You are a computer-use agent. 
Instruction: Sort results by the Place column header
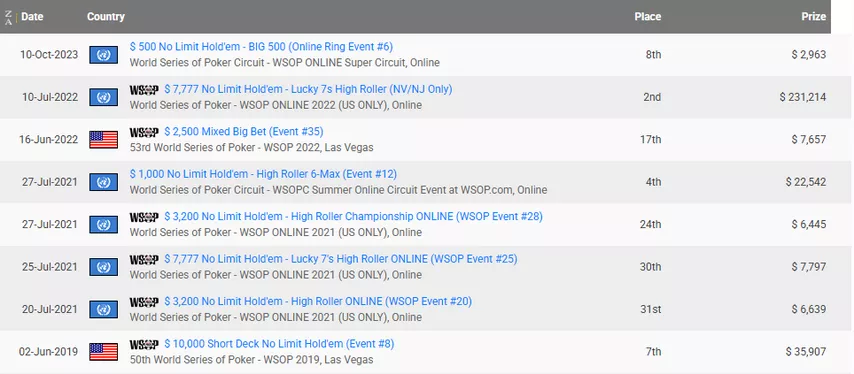tap(648, 17)
